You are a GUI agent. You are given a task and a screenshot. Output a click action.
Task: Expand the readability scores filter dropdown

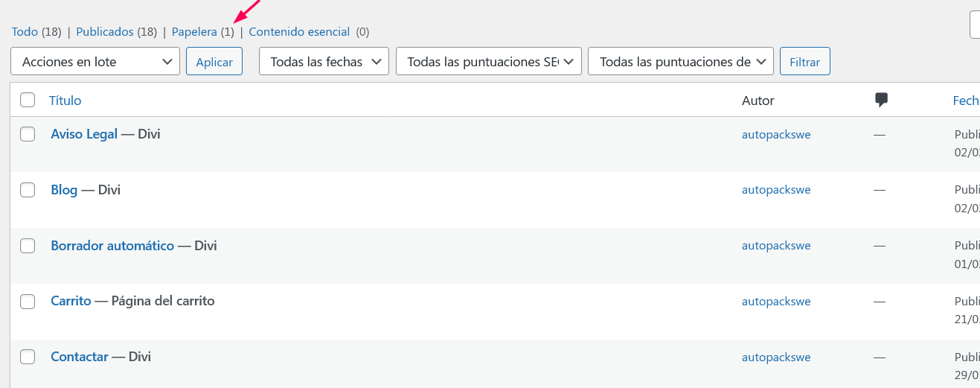[681, 61]
